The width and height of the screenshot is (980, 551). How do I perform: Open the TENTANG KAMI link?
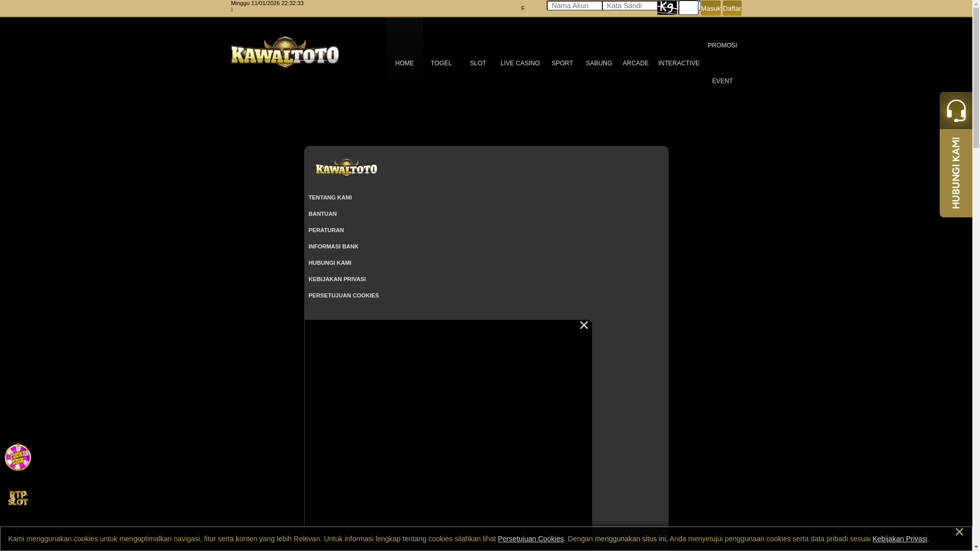(330, 197)
